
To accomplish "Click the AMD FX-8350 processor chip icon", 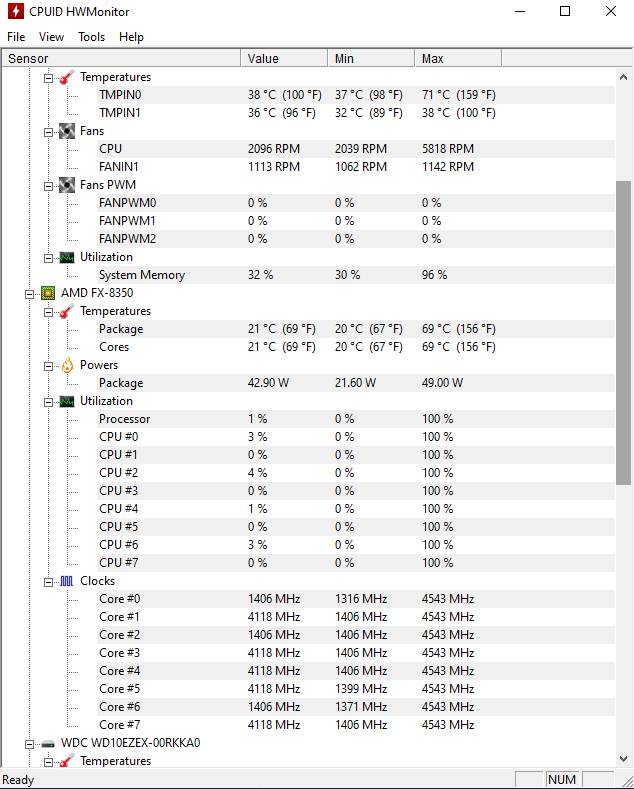I will coord(48,293).
